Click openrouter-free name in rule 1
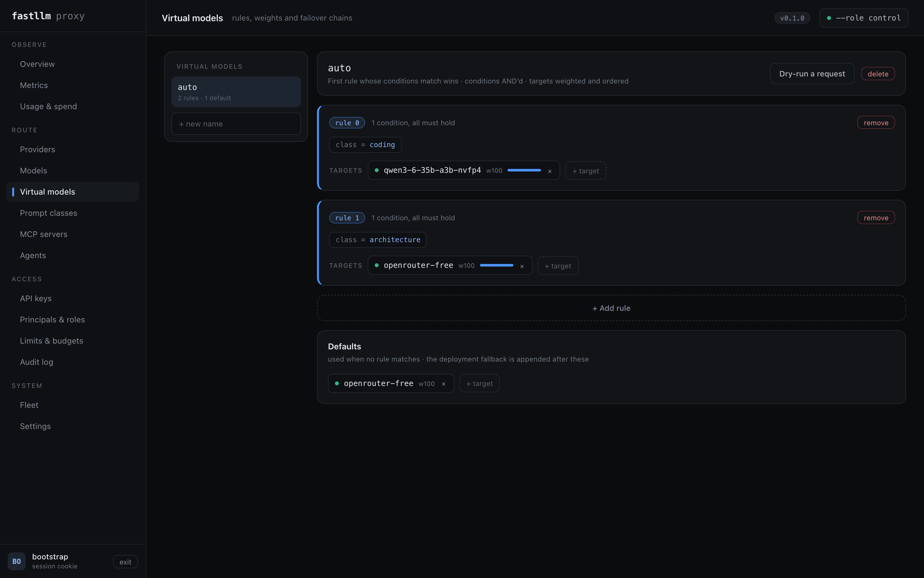 [x=418, y=265]
